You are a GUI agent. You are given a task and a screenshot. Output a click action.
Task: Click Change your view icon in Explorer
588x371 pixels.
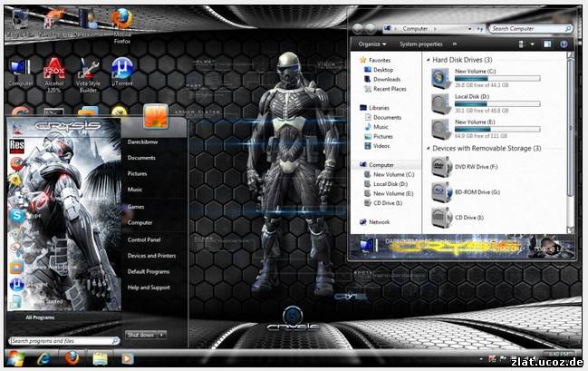(x=521, y=44)
